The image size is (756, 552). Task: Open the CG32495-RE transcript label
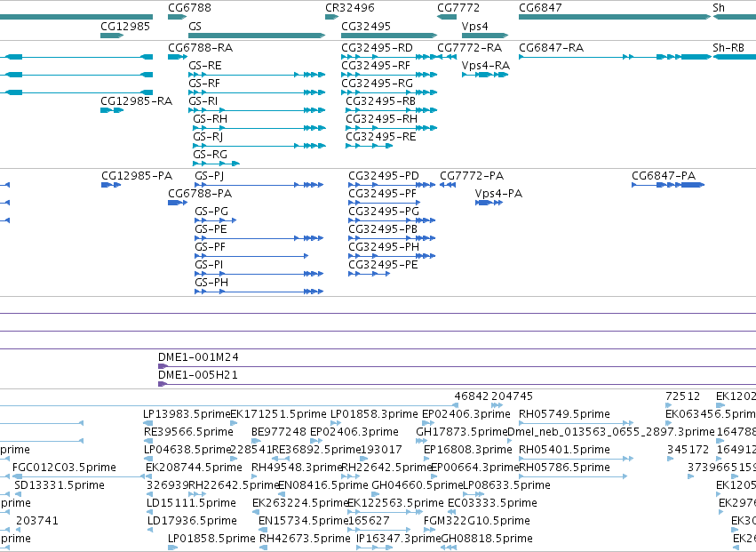coord(381,137)
